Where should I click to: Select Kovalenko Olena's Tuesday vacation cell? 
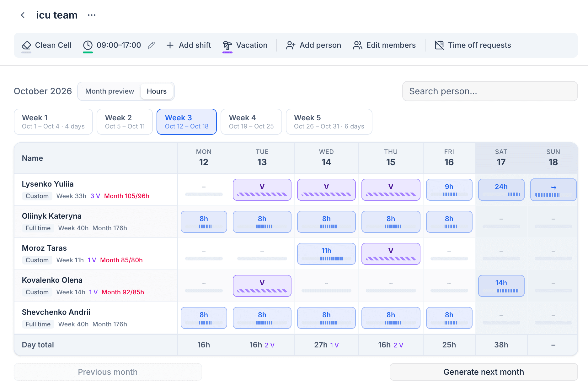pos(262,286)
